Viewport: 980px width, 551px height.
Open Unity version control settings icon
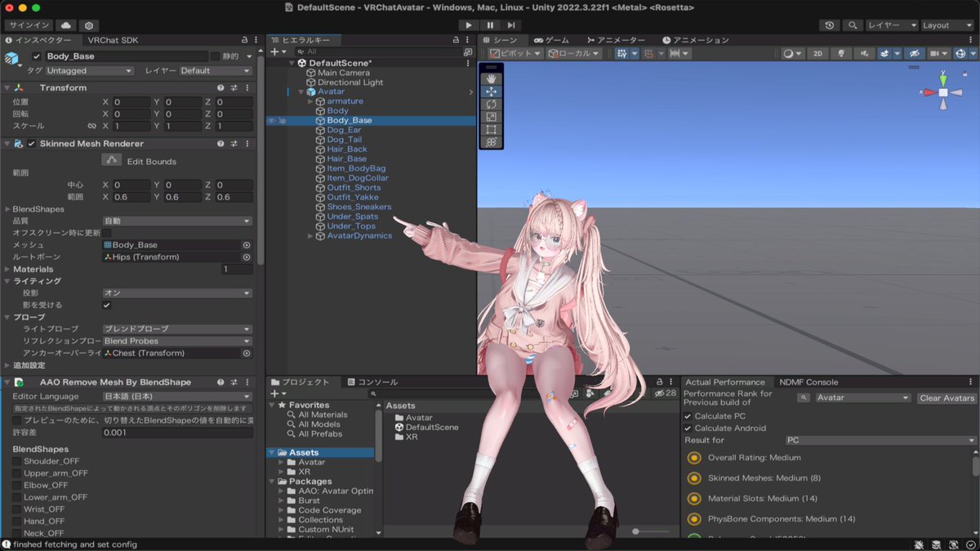pos(89,25)
